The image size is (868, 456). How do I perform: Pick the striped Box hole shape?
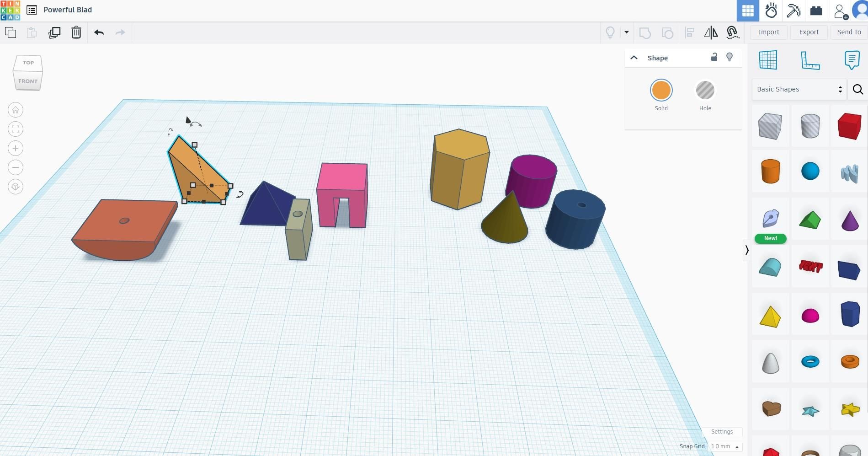click(x=770, y=126)
